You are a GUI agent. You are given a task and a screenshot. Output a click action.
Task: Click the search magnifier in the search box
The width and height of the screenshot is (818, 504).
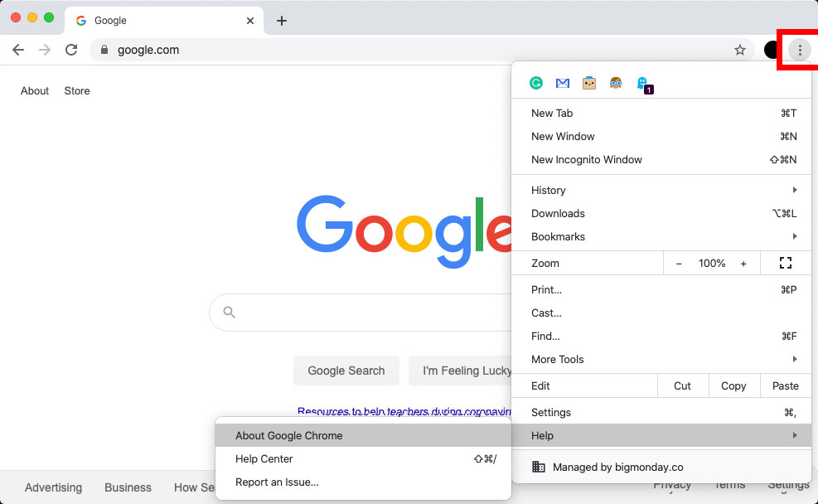229,313
